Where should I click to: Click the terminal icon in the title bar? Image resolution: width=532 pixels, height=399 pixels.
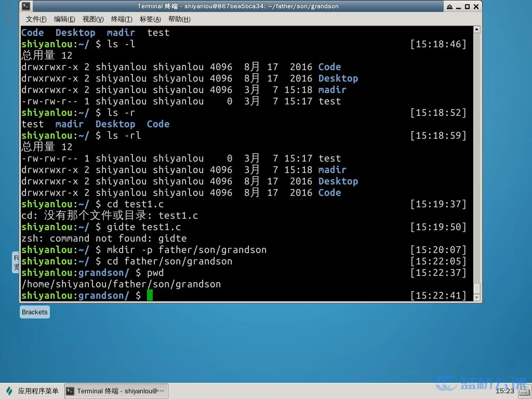(26, 6)
